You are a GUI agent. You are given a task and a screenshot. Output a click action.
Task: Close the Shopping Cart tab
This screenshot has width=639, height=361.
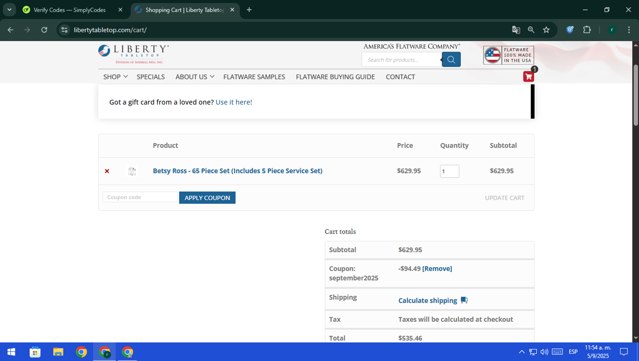pyautogui.click(x=232, y=10)
